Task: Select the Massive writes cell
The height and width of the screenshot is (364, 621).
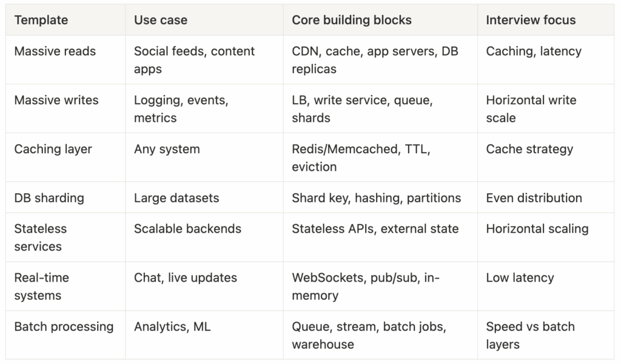Action: pos(56,101)
